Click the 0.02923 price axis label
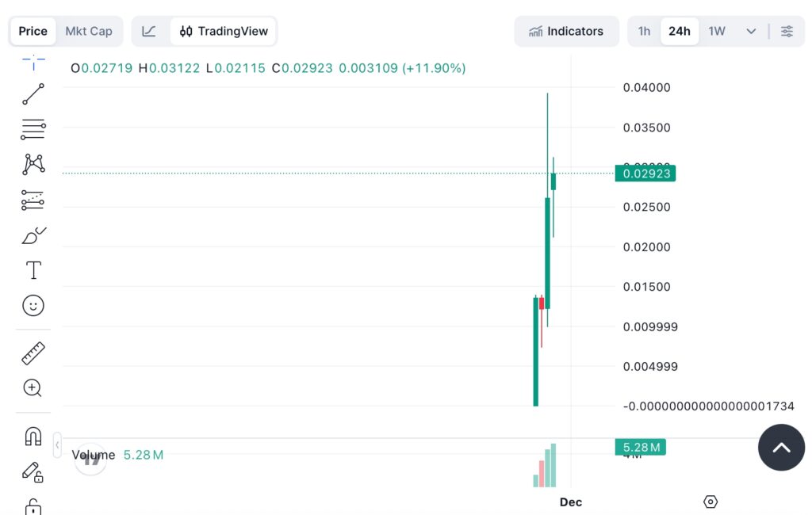Screen dimensions: 812x515 tap(645, 174)
